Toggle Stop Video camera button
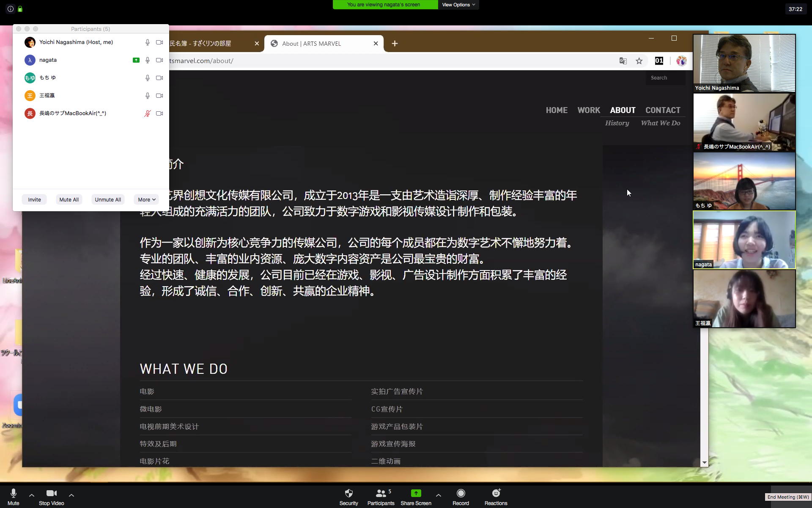812x508 pixels. coord(51,494)
